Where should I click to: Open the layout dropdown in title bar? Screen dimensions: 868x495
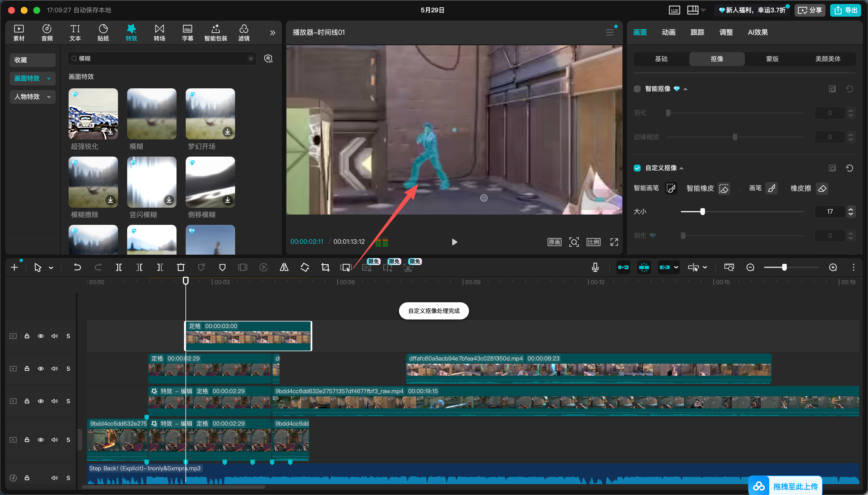[703, 10]
